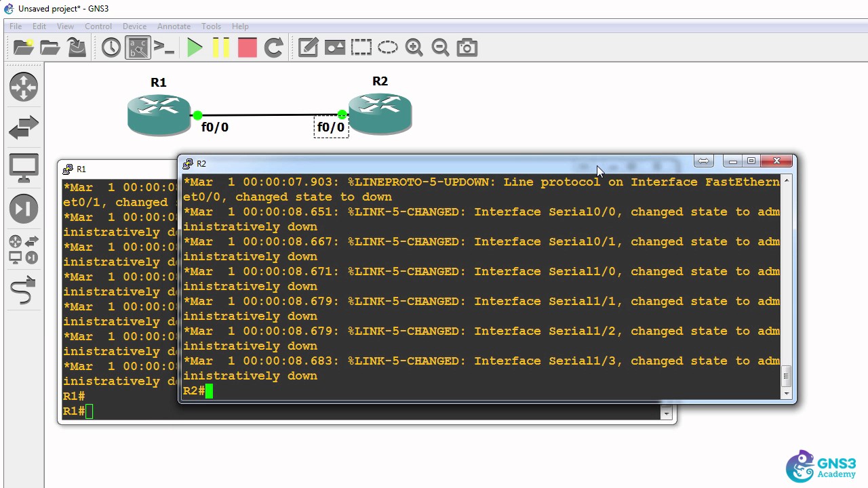The width and height of the screenshot is (868, 488).
Task: Click R2 console scroll up arrow
Action: point(787,180)
